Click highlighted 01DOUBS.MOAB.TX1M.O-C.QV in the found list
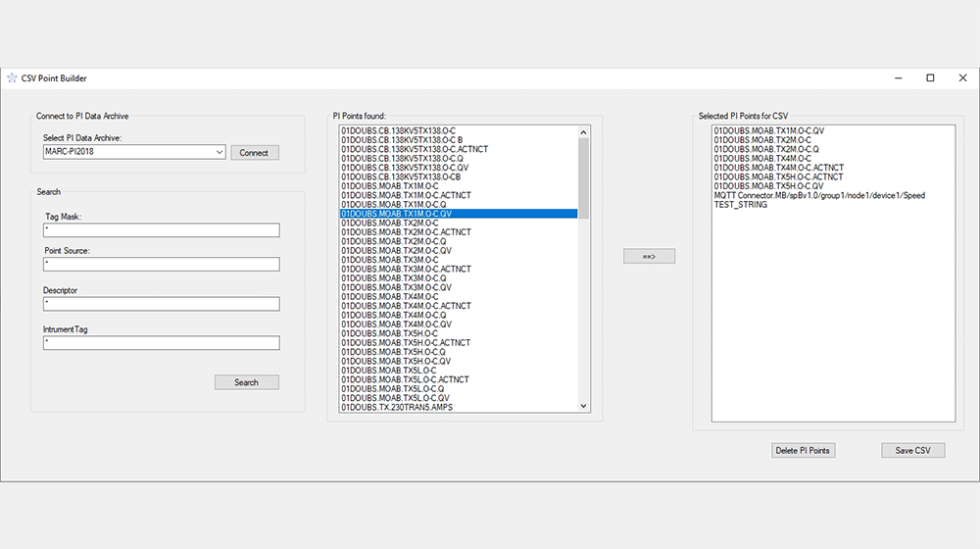980x549 pixels. pos(459,214)
